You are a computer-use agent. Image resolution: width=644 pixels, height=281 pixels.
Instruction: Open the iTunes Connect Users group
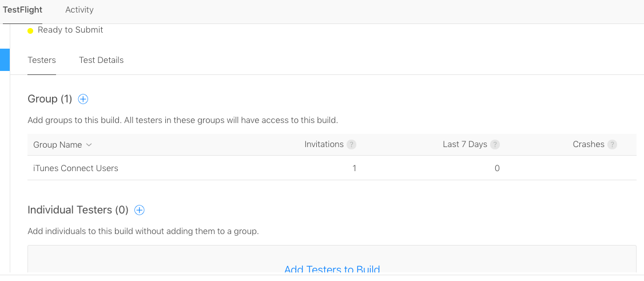[x=75, y=168]
